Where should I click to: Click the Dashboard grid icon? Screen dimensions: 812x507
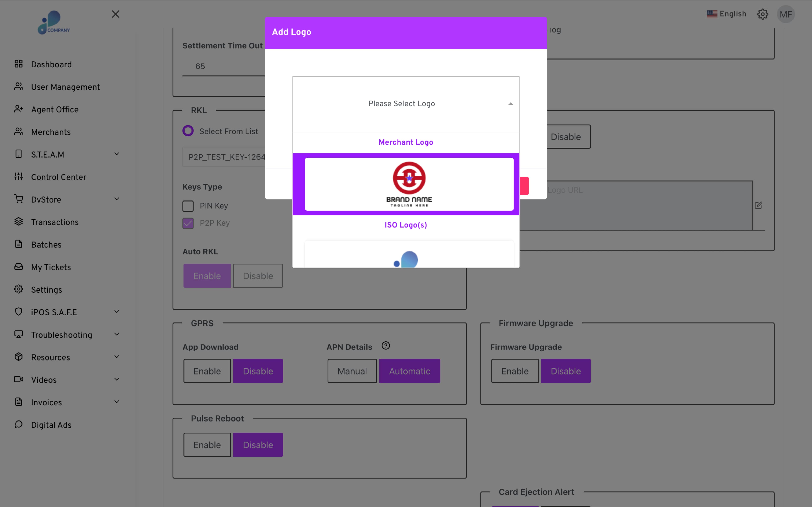tap(18, 64)
